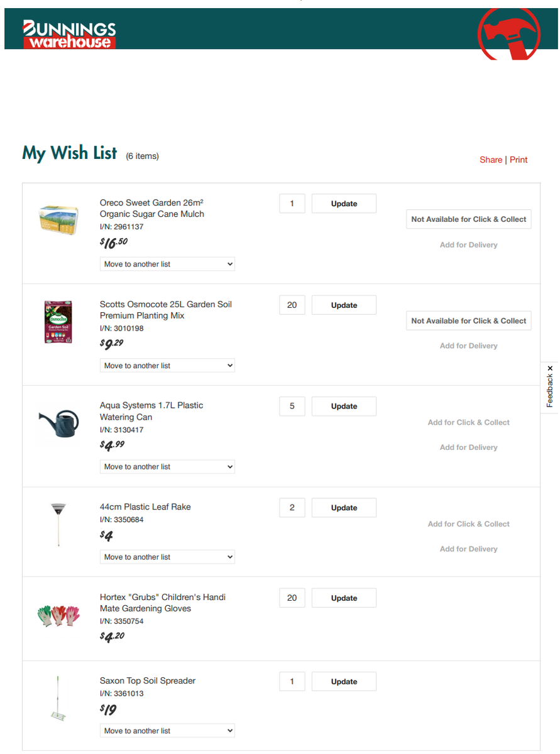Click the Plastic Leaf Rake image

pos(58,525)
